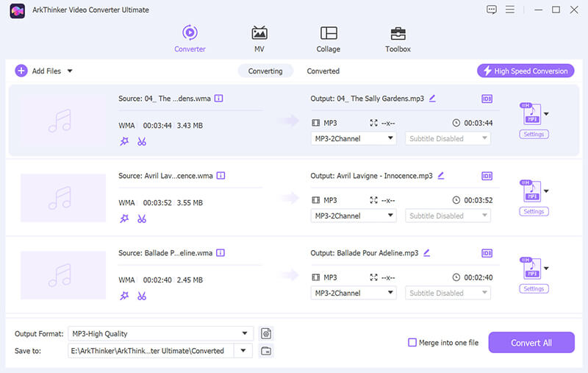Screen dimensions: 588x373
Task: Open Settings for Ballade Pour Adeline output
Action: 534,288
